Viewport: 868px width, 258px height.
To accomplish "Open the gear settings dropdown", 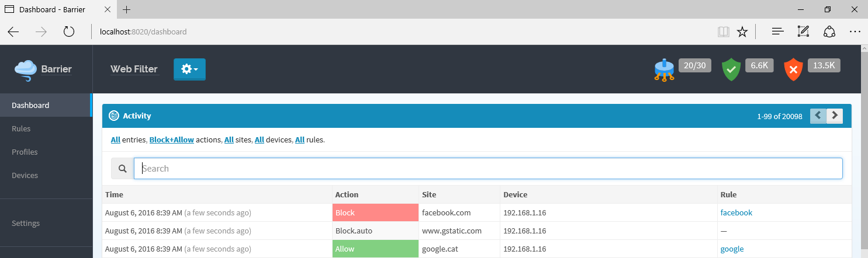I will tap(189, 69).
